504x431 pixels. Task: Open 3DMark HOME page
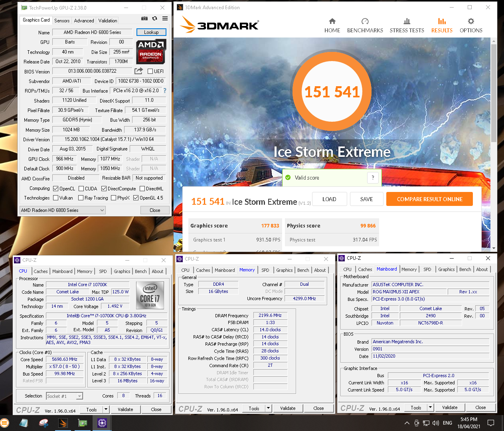coord(332,26)
